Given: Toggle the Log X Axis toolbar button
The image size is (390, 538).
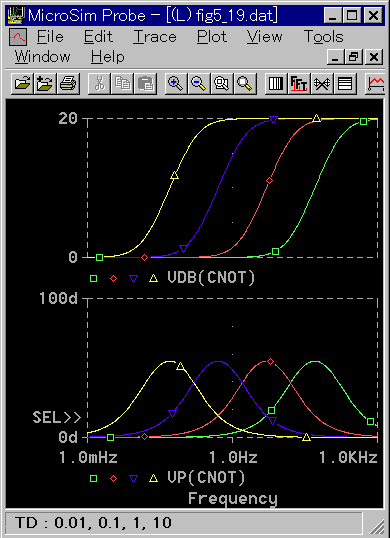Looking at the screenshot, I should [x=276, y=83].
